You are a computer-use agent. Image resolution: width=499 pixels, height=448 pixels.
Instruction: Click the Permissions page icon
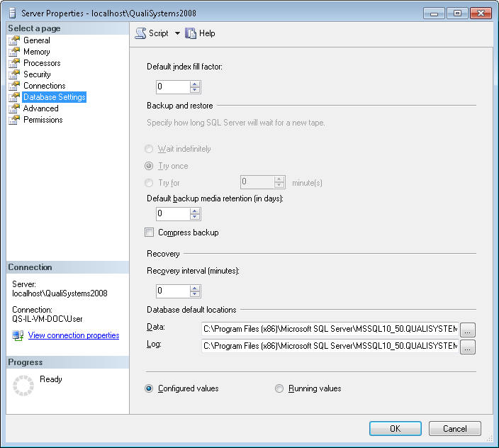point(13,120)
